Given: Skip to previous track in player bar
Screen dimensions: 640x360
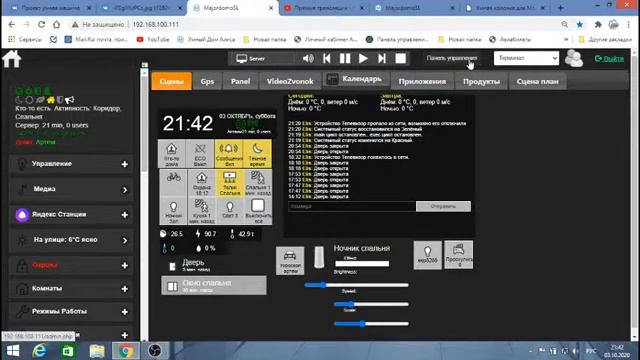Looking at the screenshot, I should [327, 58].
